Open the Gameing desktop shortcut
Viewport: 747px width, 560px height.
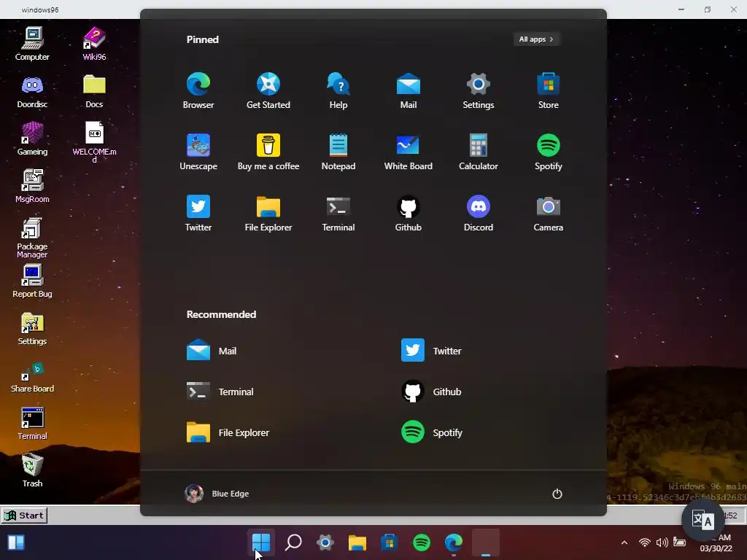32,139
